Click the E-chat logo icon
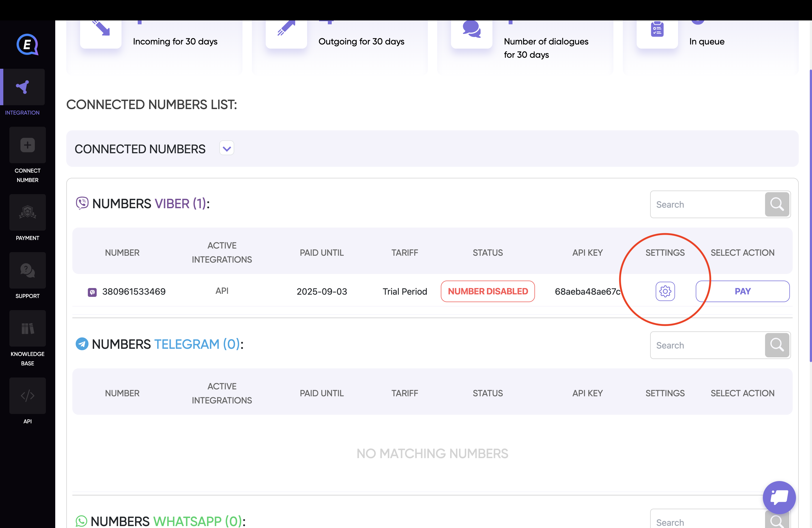 (x=27, y=45)
